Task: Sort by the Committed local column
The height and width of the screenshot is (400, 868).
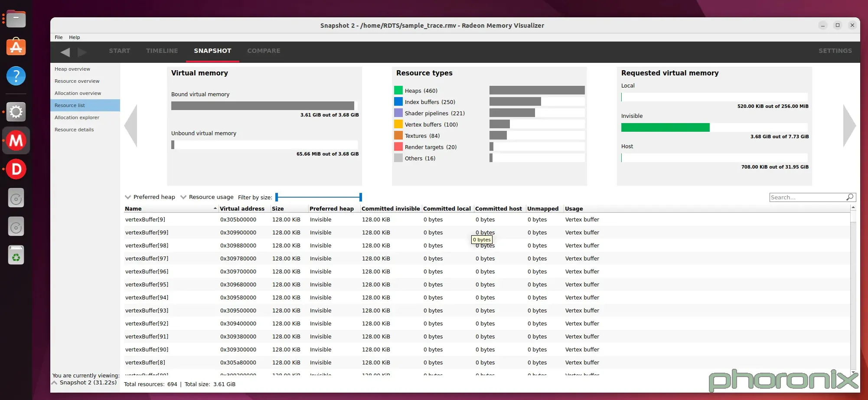Action: [447, 208]
